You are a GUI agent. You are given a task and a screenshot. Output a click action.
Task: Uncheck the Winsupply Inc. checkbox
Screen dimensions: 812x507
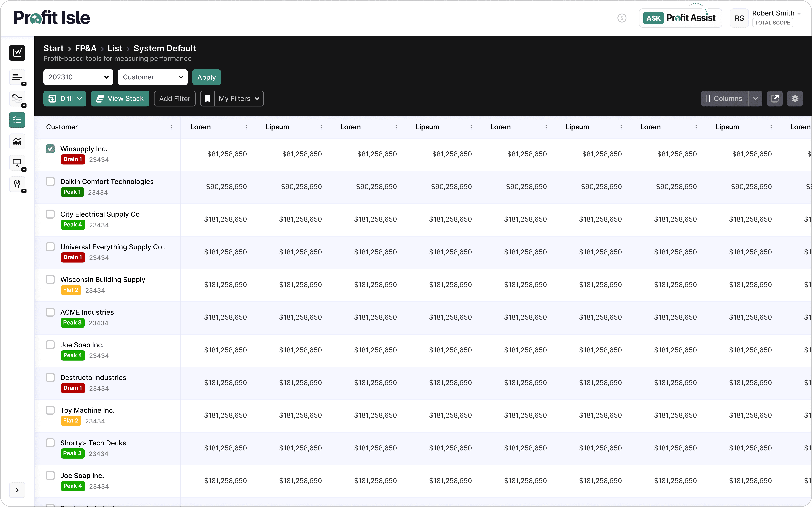tap(50, 149)
